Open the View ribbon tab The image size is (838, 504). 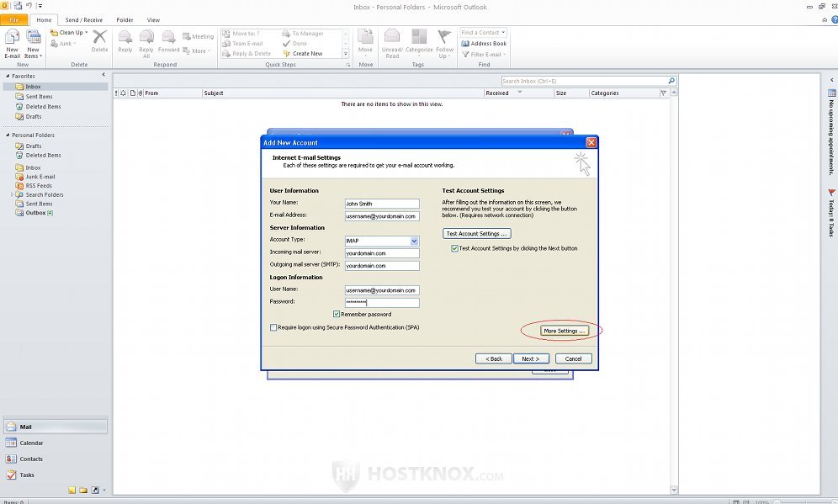[x=153, y=20]
